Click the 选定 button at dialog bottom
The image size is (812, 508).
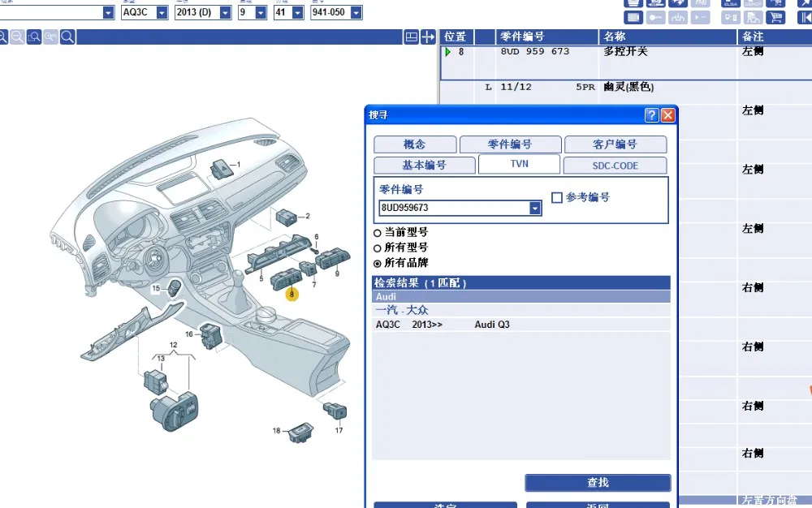click(x=445, y=505)
